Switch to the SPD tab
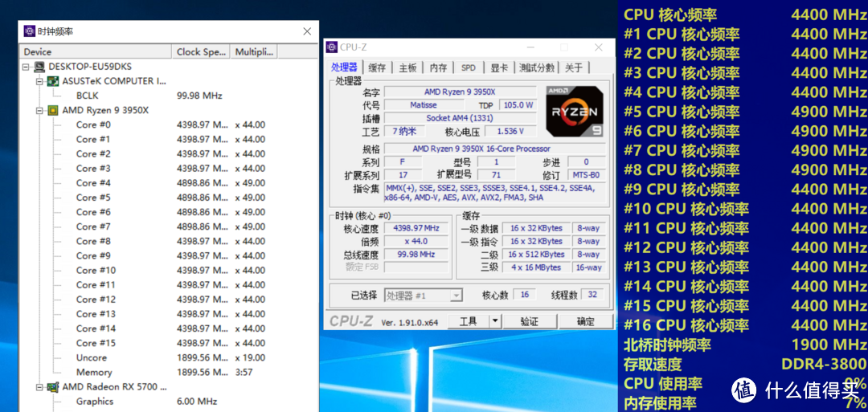This screenshot has height=412, width=868. pos(469,67)
